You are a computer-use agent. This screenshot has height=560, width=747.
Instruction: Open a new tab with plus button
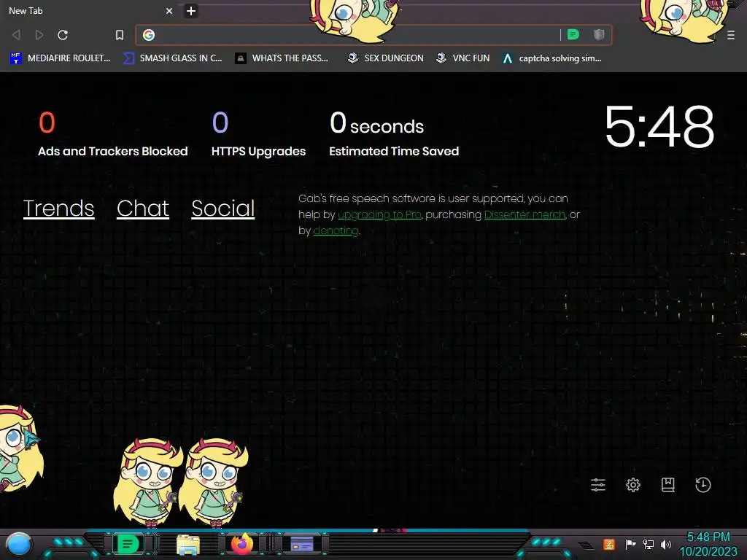[190, 11]
